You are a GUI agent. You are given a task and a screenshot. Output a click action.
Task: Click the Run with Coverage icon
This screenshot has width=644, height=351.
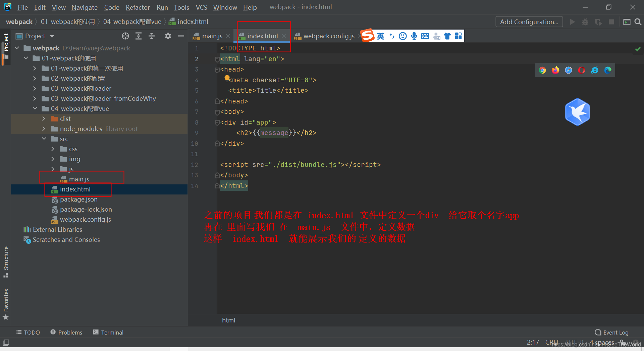pyautogui.click(x=598, y=22)
